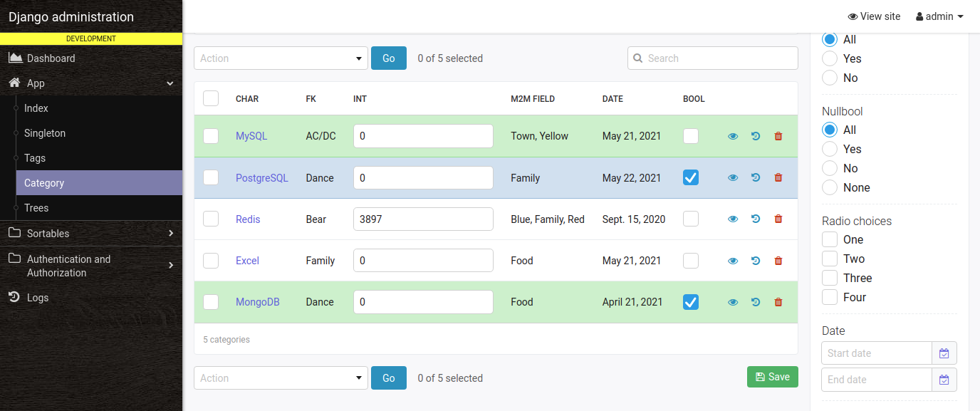Open the top Action dropdown

pos(281,58)
